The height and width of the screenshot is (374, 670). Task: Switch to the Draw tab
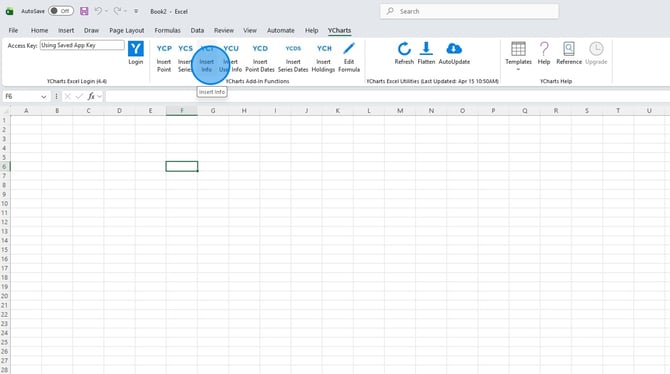coord(91,30)
